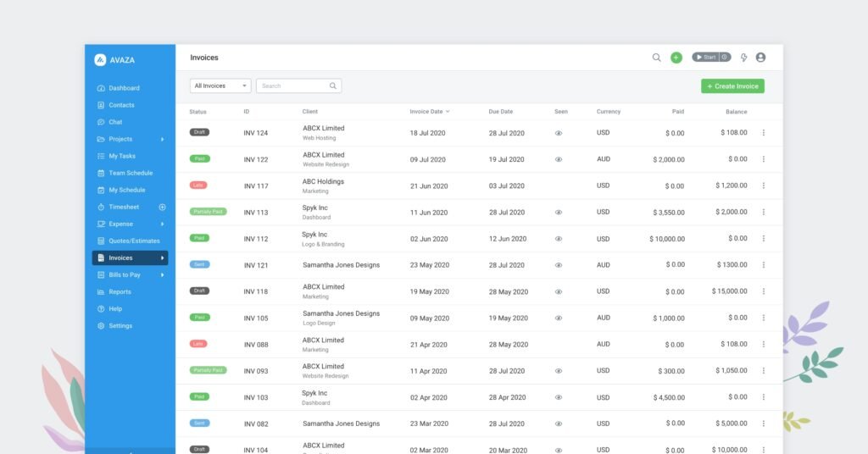Click the Partially Paid status badge on INV 093

(x=208, y=370)
